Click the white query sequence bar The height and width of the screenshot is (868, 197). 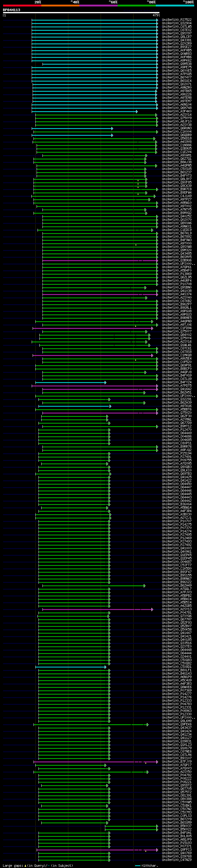coord(81,12)
